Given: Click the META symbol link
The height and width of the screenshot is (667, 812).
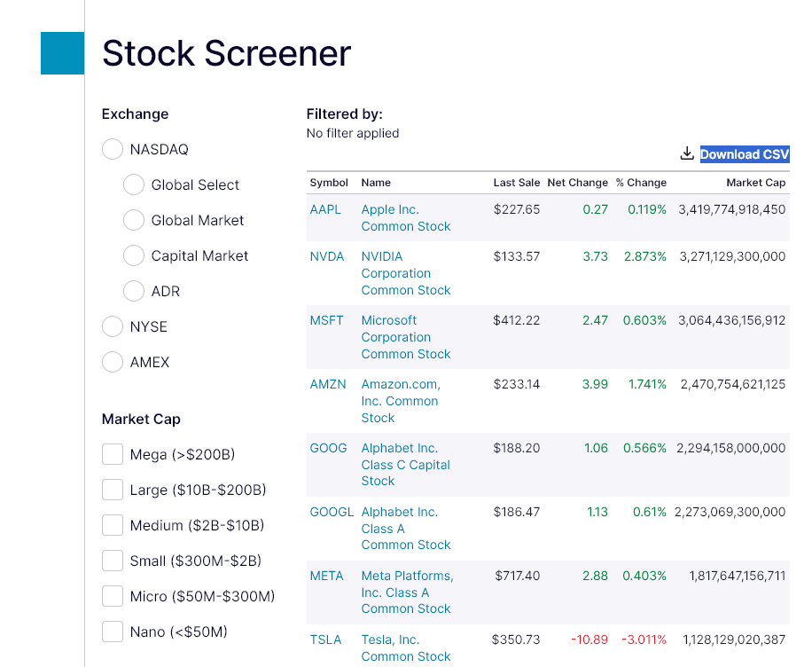Looking at the screenshot, I should pyautogui.click(x=326, y=576).
